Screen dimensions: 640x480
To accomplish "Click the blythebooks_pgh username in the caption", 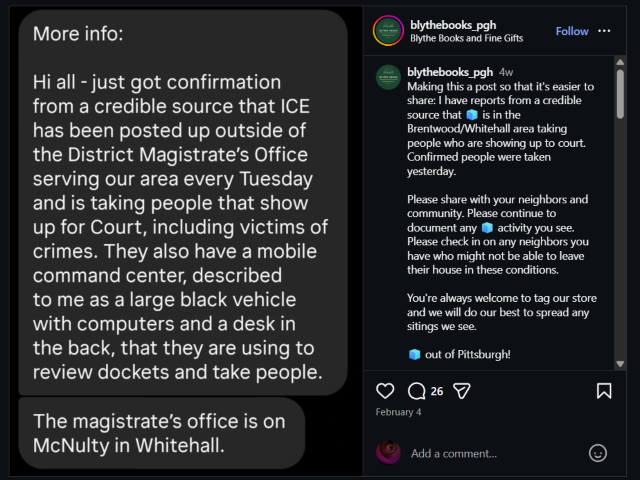I will coord(450,72).
